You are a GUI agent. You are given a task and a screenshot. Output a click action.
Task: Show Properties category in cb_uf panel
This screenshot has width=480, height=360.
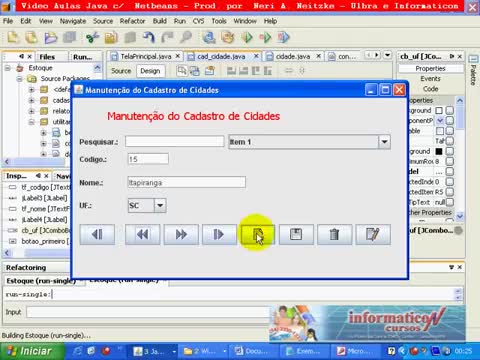(x=430, y=68)
